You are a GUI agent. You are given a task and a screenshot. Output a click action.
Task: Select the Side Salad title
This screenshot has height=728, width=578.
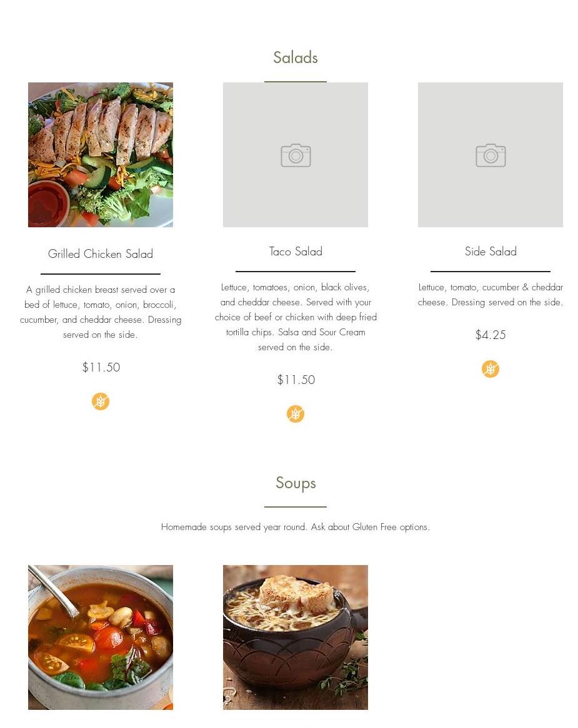coord(490,252)
